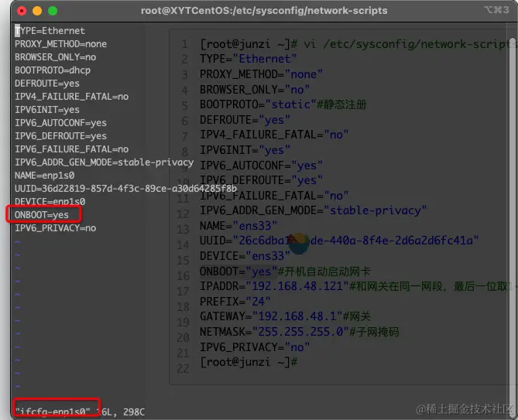Click IPV4_FAILURE_FATAL="no" in the code panel
The height and width of the screenshot is (420, 518).
click(274, 135)
